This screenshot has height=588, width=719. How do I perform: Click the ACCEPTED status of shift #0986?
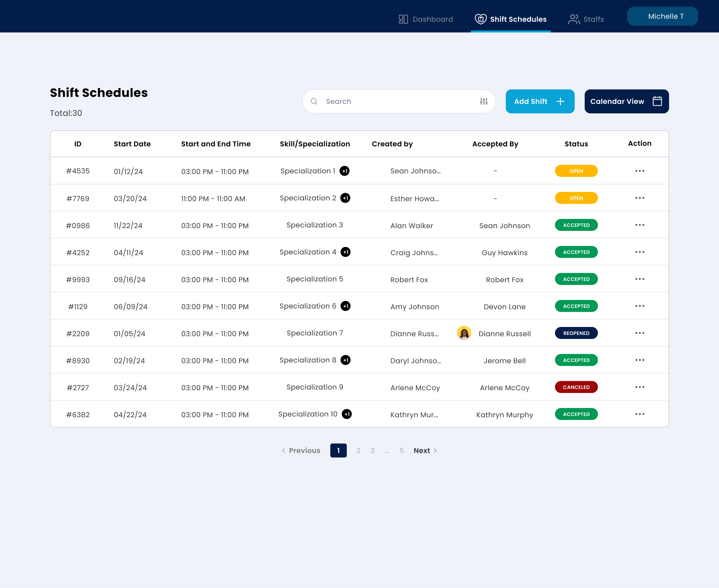tap(576, 225)
